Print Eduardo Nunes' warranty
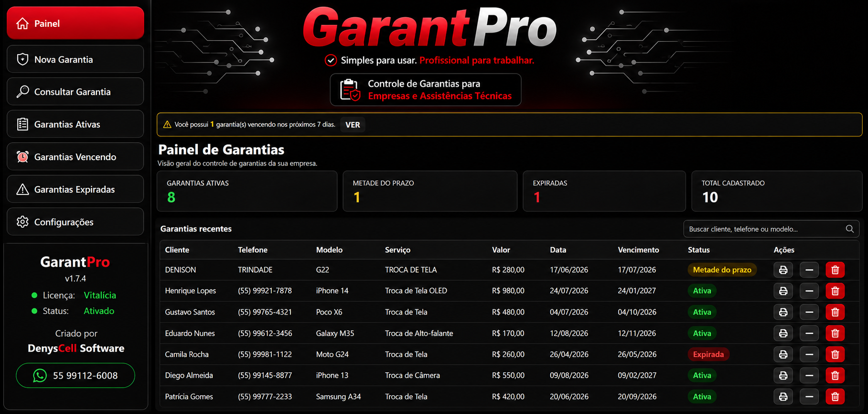This screenshot has height=414, width=868. tap(783, 333)
